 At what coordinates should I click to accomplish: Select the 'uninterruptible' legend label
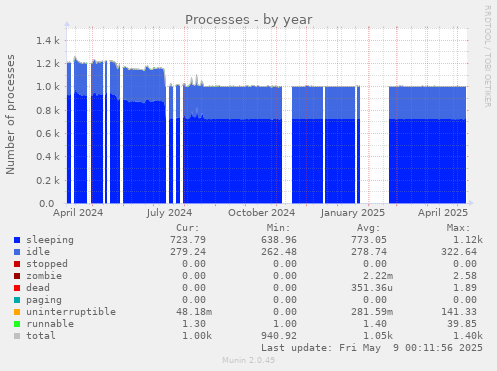(x=71, y=312)
